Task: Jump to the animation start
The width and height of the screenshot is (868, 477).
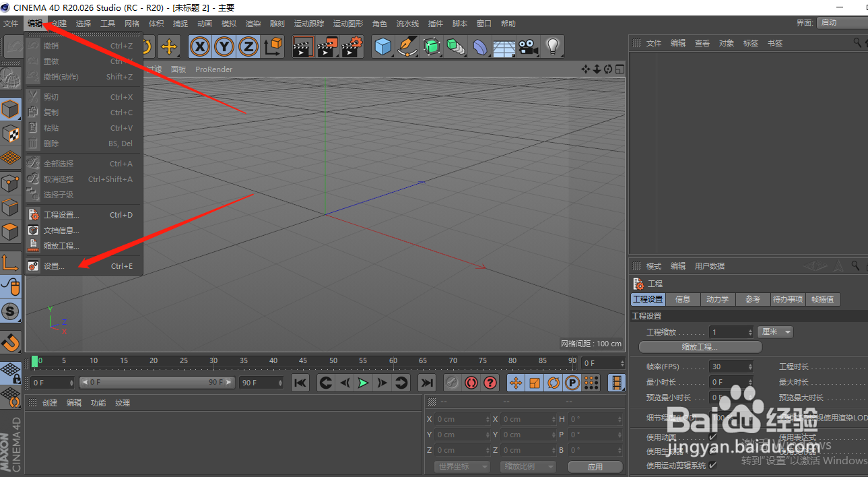Action: point(300,383)
